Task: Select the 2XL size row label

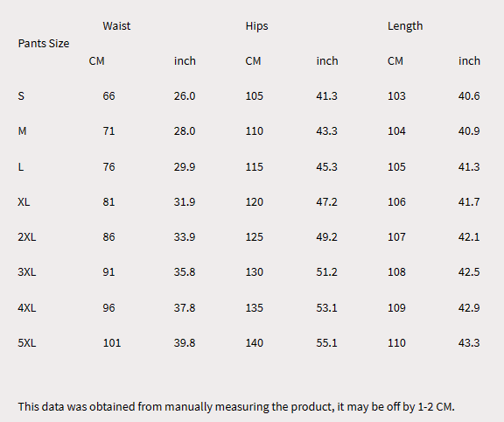Action: coord(26,236)
